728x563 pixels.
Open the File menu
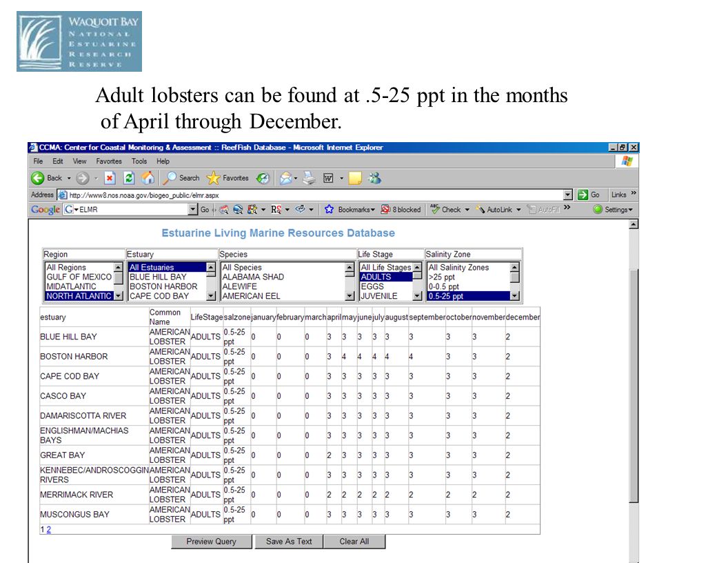point(38,161)
